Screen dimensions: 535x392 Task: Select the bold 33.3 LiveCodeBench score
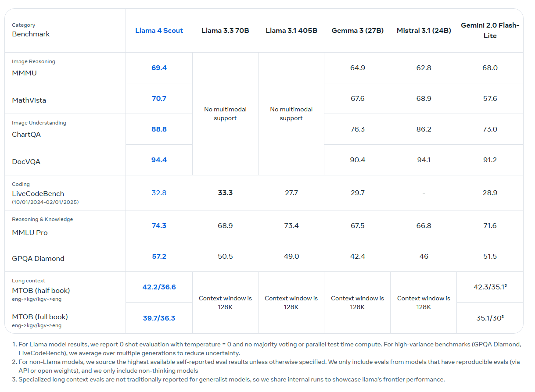point(225,193)
